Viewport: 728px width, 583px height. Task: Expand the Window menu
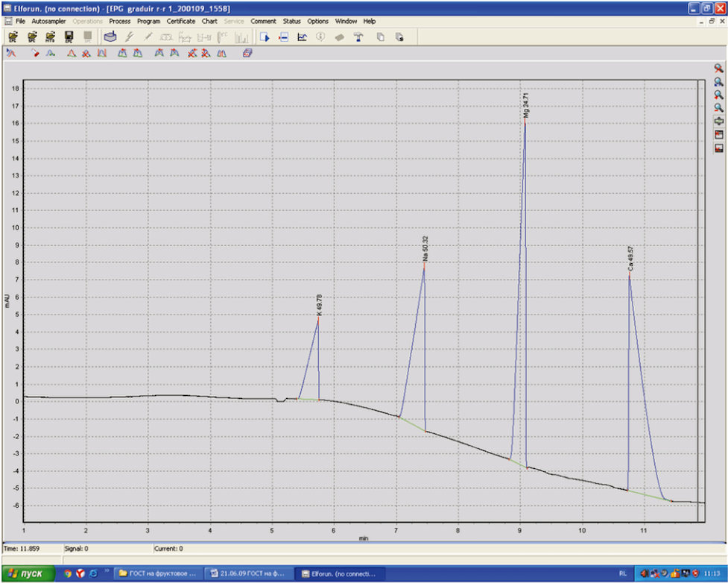coord(346,21)
